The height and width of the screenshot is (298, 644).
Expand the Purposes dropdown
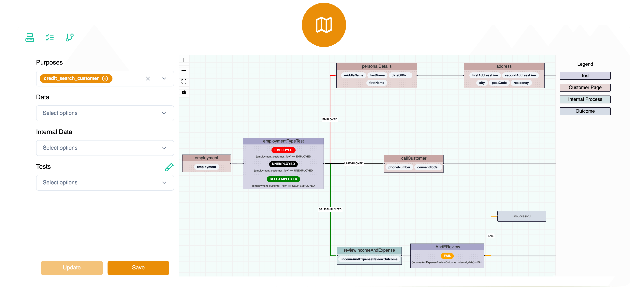point(164,79)
